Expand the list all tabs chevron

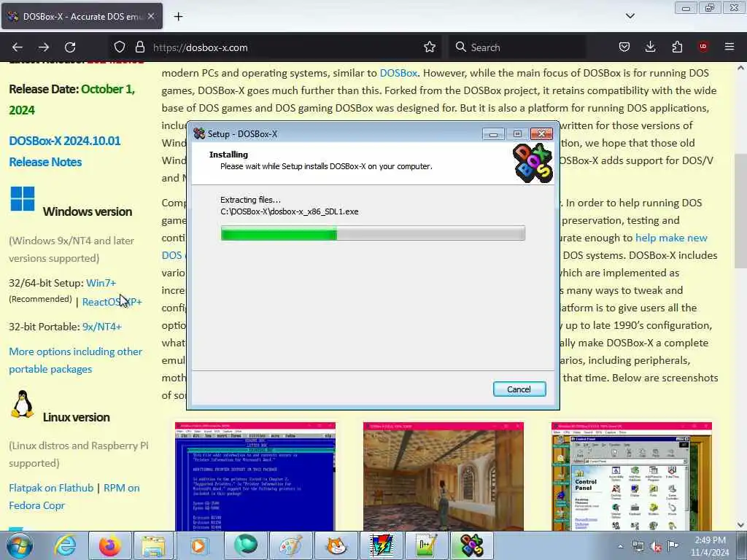(630, 16)
